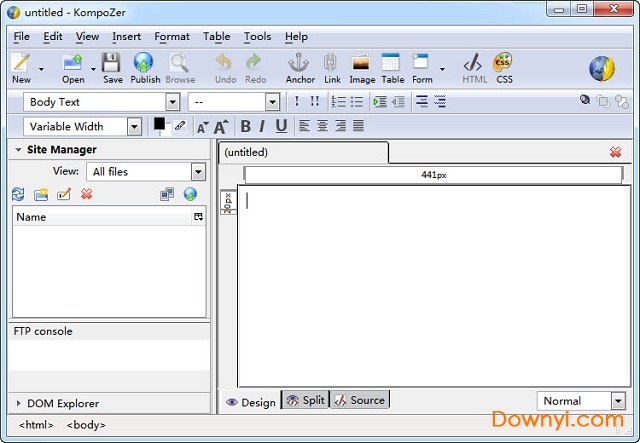Click the HTML toolbar icon
The image size is (640, 443).
[474, 67]
